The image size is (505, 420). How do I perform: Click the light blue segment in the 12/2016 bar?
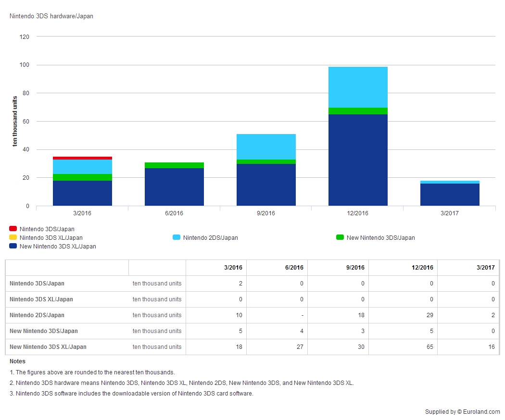pos(358,87)
